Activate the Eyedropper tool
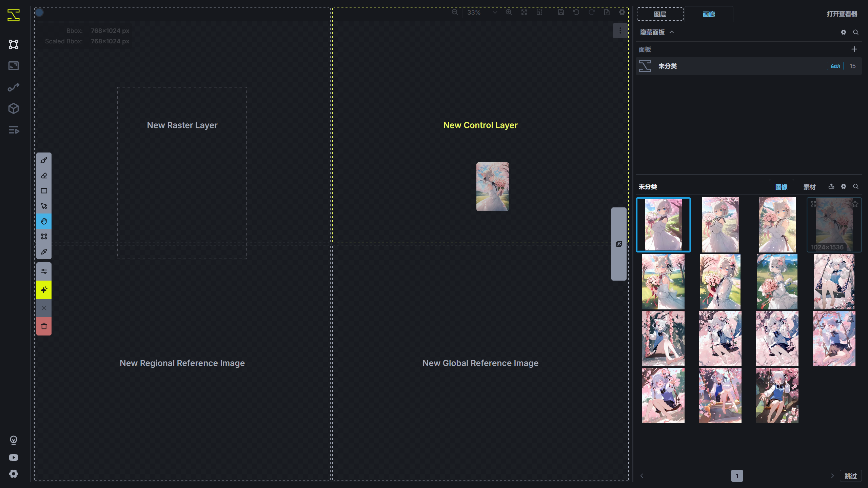 (44, 251)
